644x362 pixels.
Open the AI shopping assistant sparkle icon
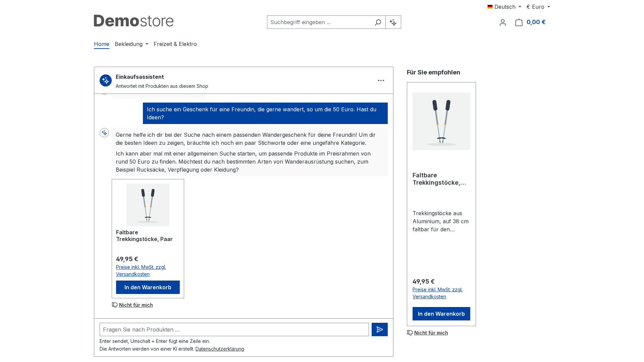393,22
